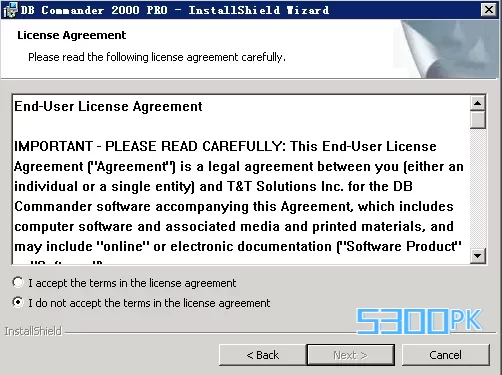Select 'I do not accept the terms' option

[18, 302]
